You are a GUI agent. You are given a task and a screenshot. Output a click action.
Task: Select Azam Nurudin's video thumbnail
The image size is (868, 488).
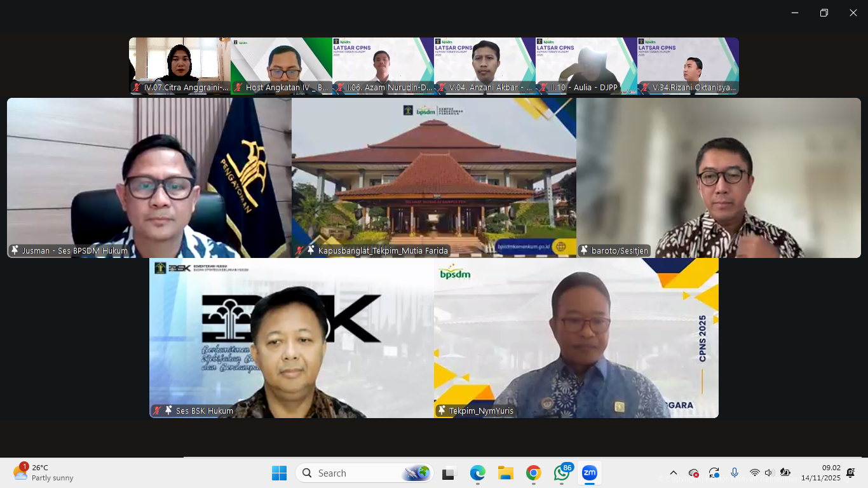click(383, 65)
